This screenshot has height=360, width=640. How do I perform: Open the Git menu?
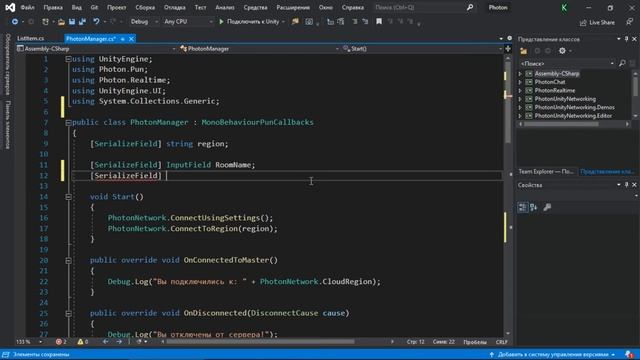tap(94, 7)
